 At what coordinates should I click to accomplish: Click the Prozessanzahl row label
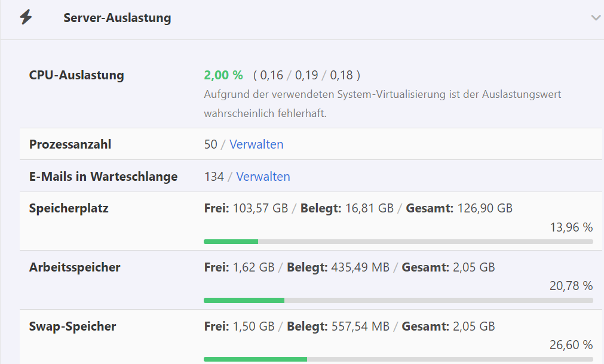point(70,144)
